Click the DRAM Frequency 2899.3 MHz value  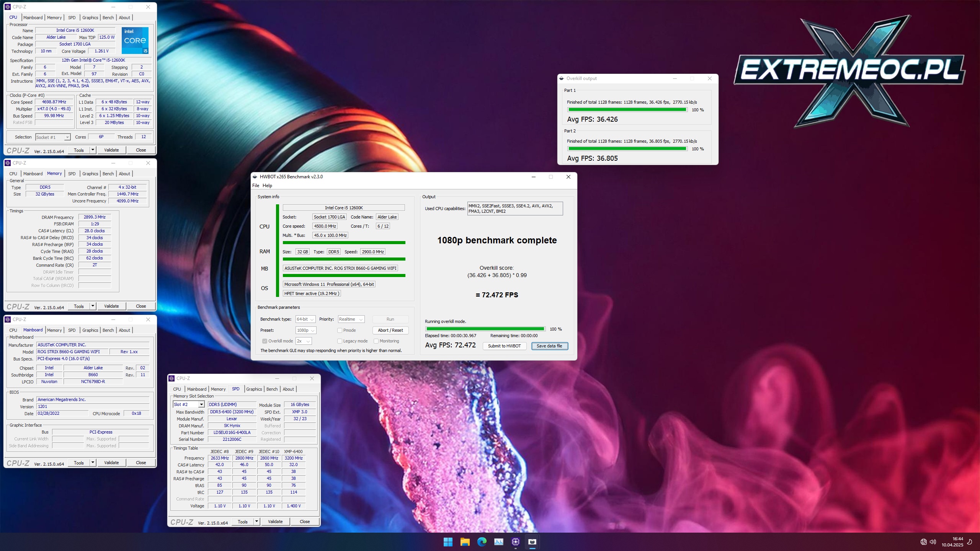pyautogui.click(x=95, y=217)
